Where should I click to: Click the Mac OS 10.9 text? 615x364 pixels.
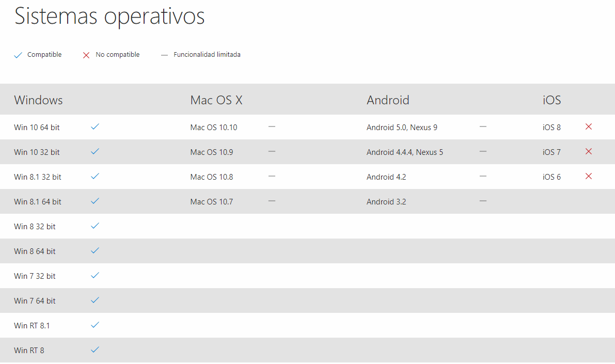212,152
